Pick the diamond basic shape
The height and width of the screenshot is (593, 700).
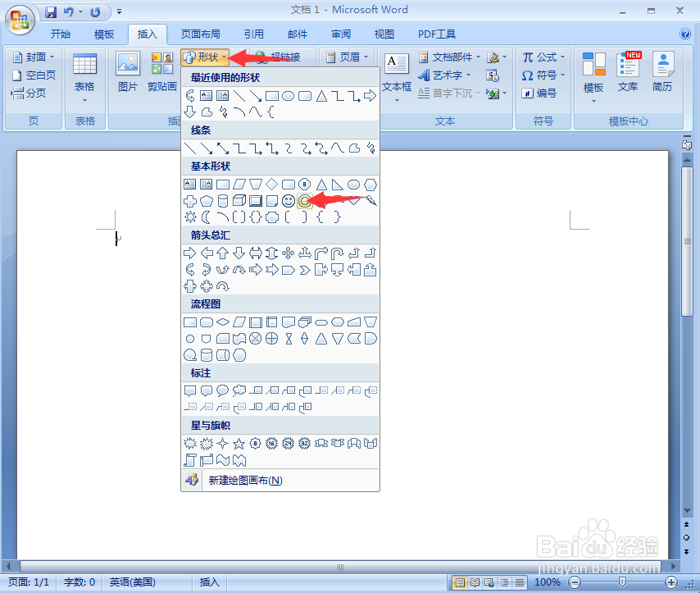[x=272, y=184]
